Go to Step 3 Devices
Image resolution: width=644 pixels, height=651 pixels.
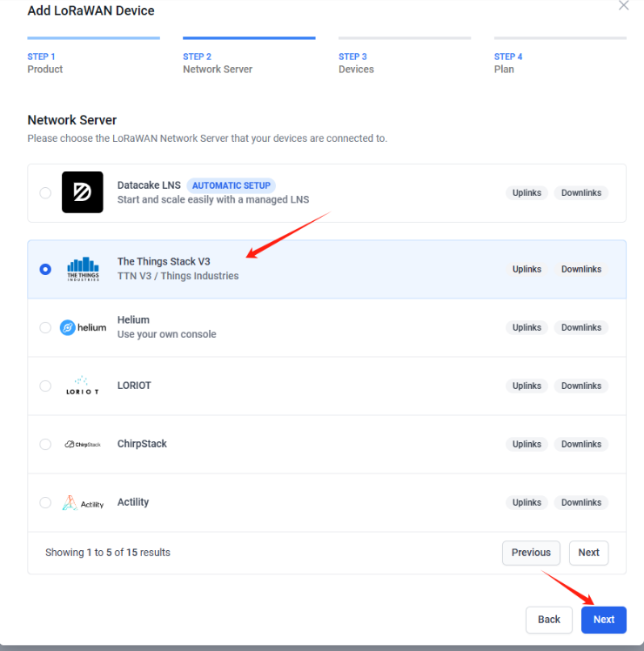[x=405, y=56]
